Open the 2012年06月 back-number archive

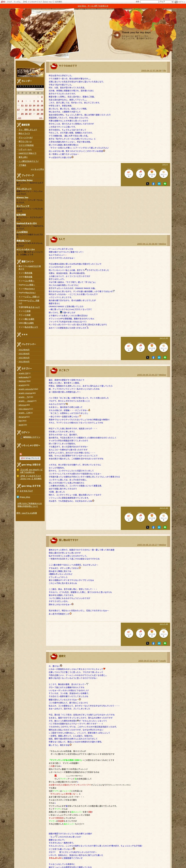24,350
